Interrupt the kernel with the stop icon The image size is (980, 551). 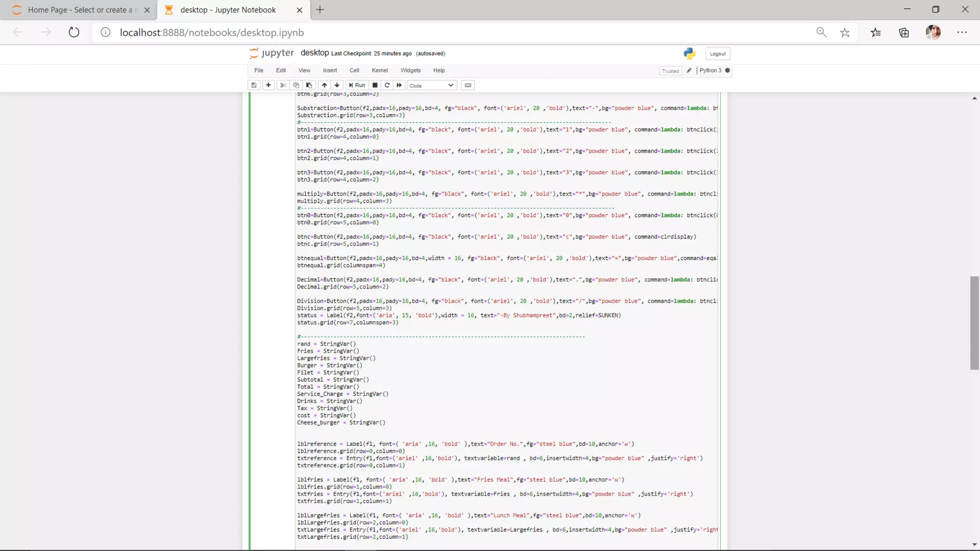click(x=375, y=85)
